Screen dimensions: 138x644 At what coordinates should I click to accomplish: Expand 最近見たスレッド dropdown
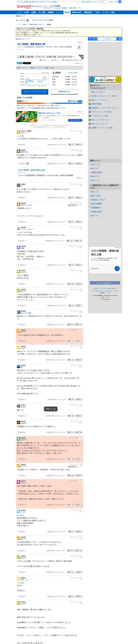(x=23, y=39)
